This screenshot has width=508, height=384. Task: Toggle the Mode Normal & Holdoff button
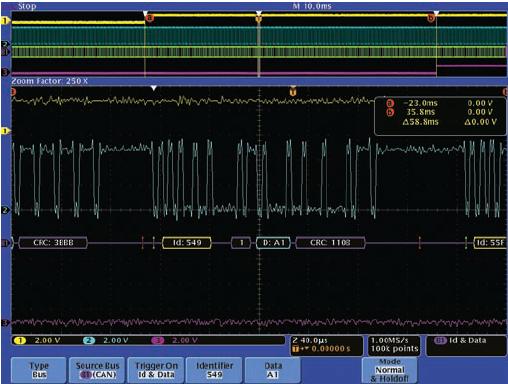tap(389, 370)
